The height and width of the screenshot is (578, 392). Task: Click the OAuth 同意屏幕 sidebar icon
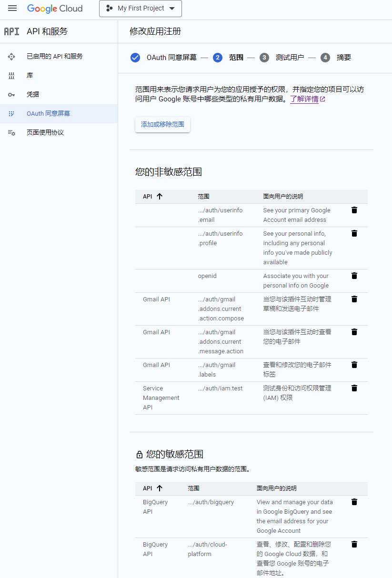click(11, 114)
